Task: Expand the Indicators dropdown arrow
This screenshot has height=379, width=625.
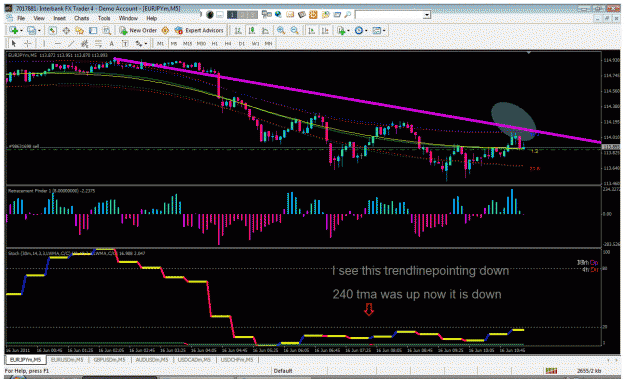Action: click(348, 31)
